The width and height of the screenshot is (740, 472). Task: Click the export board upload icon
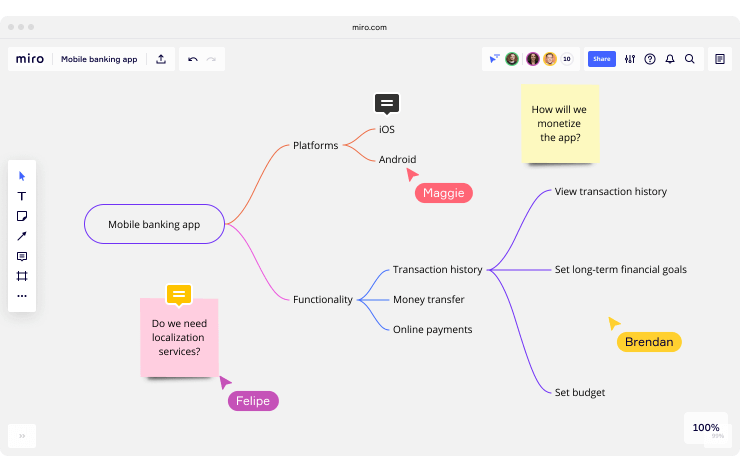[161, 59]
